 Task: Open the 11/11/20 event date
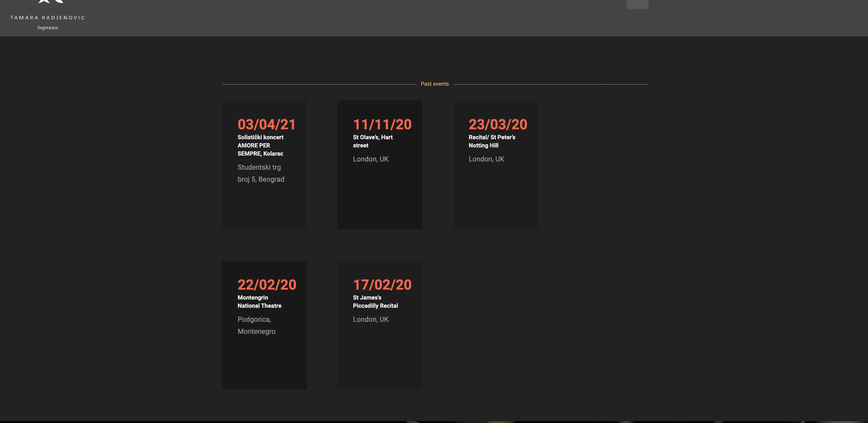point(382,124)
